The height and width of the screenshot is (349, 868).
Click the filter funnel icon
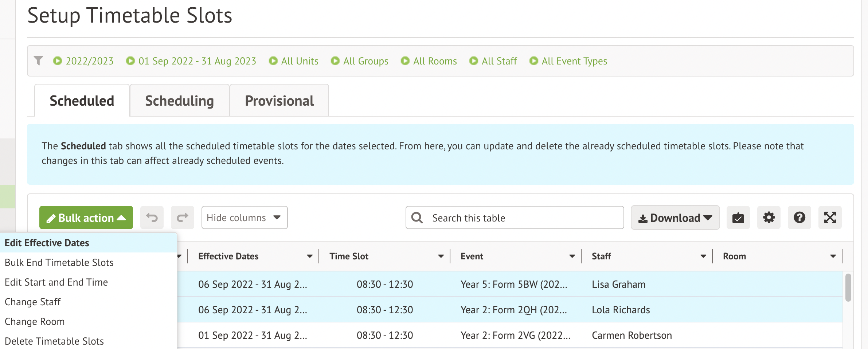click(38, 60)
